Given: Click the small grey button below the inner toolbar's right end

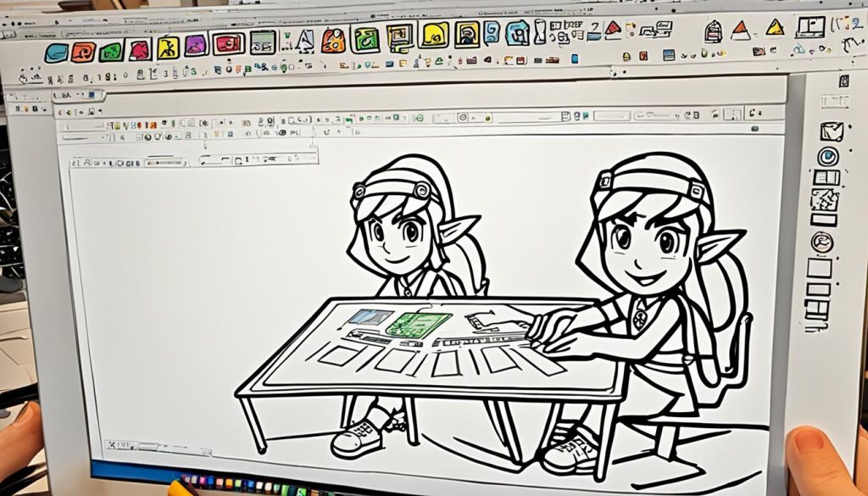Looking at the screenshot, I should 754,129.
